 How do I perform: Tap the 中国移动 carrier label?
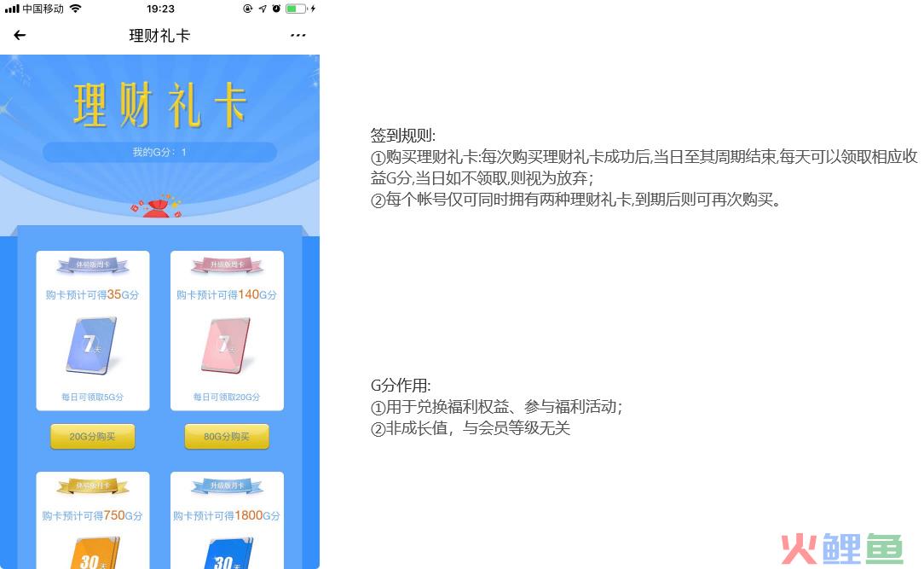click(43, 9)
